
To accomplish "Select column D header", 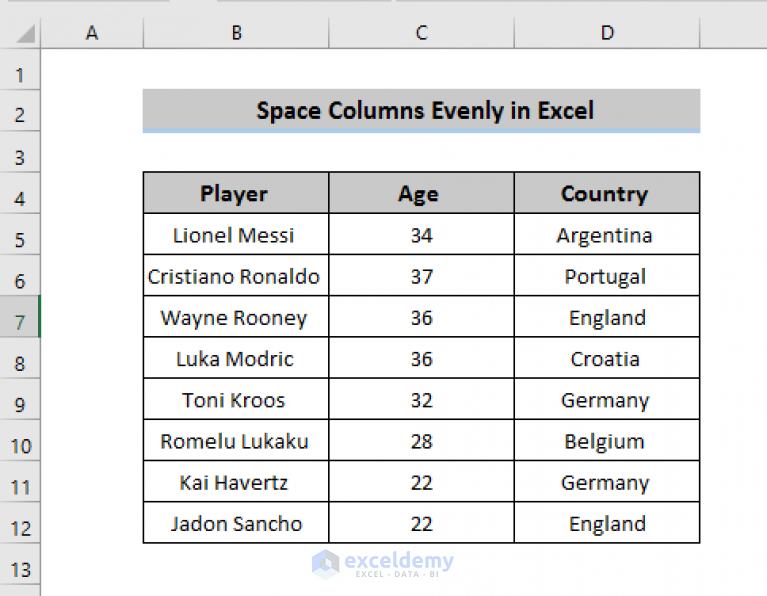I will click(607, 33).
